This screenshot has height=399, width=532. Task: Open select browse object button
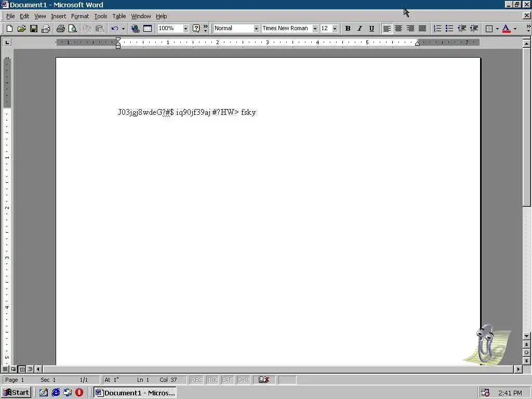point(526,353)
